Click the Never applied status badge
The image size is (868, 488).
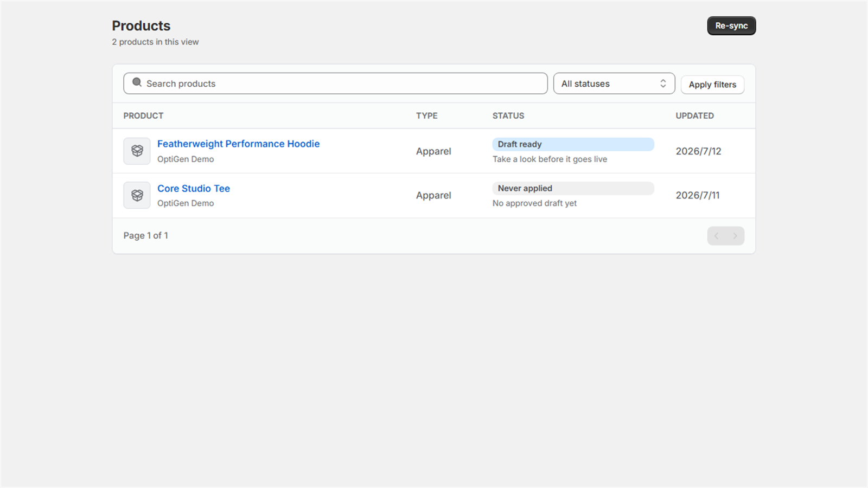click(x=573, y=188)
